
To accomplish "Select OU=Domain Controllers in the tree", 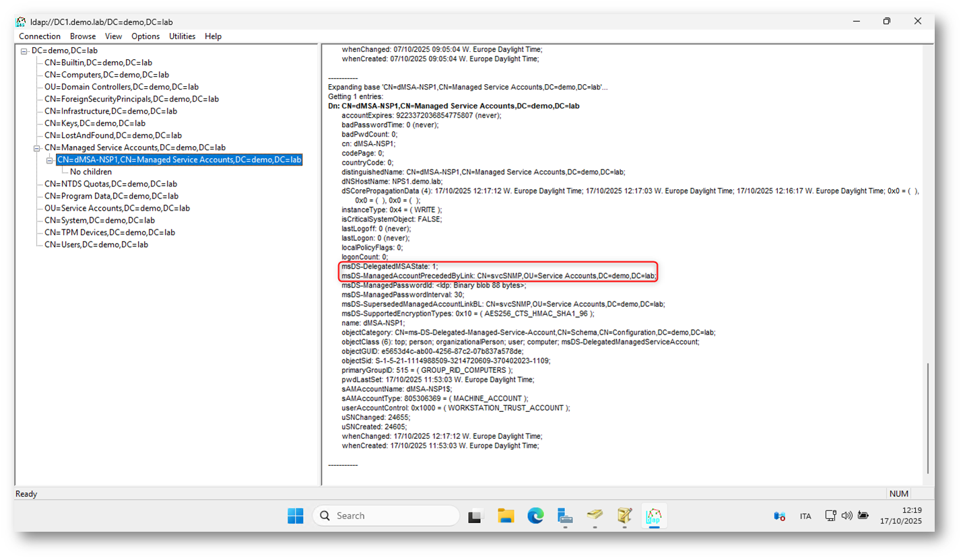I will [x=121, y=87].
